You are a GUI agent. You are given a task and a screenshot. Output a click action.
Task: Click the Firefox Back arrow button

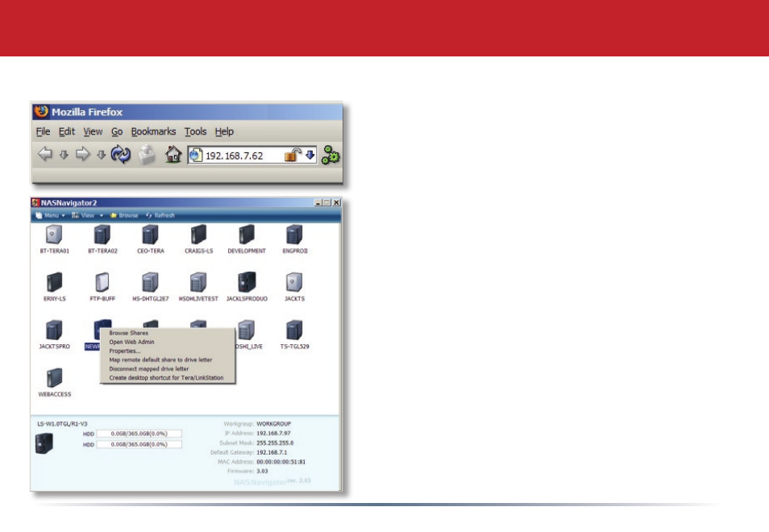(x=45, y=155)
